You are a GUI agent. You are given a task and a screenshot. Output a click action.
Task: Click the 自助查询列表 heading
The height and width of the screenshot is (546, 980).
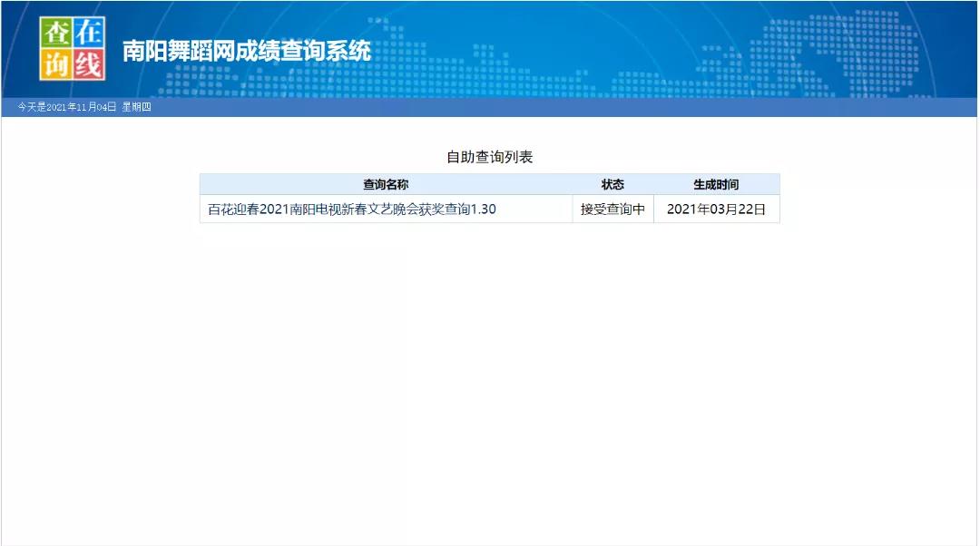click(x=489, y=155)
